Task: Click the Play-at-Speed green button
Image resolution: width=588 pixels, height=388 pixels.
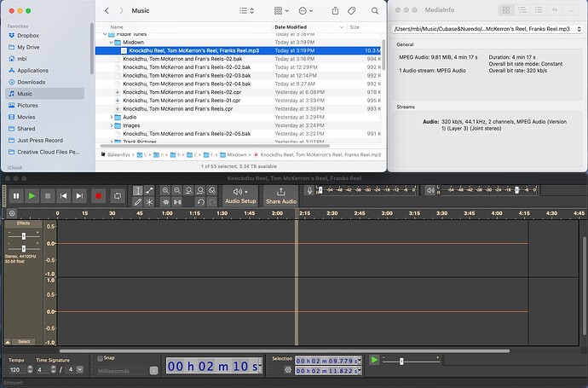Action: 374,360
